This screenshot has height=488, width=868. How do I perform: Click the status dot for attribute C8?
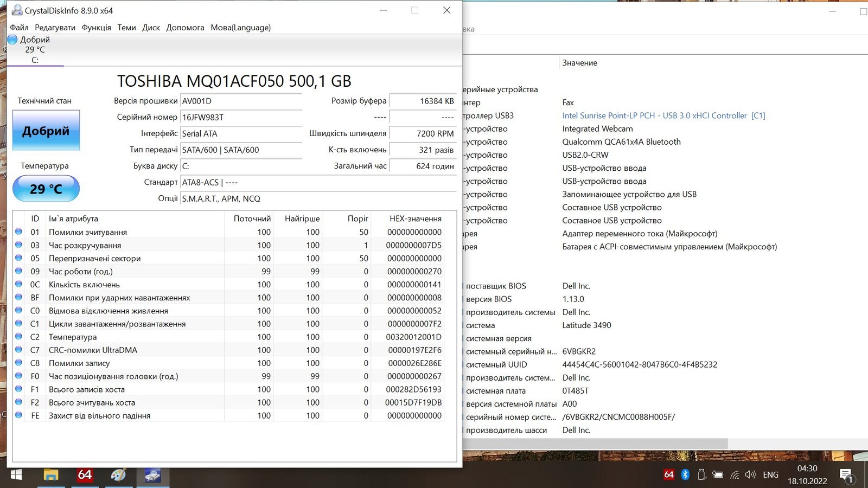tap(19, 363)
